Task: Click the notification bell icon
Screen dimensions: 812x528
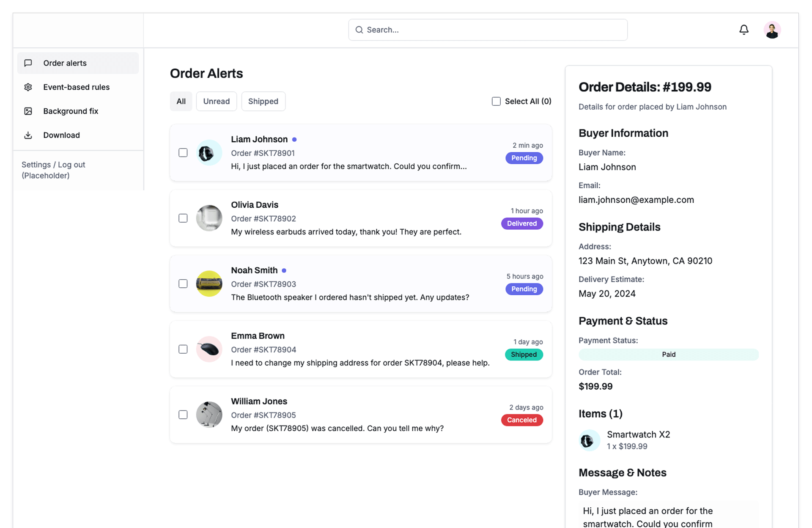Action: tap(743, 30)
